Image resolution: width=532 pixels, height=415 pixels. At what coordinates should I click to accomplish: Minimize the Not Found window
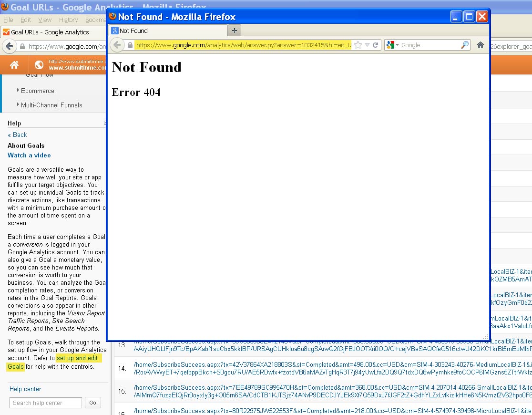(456, 16)
